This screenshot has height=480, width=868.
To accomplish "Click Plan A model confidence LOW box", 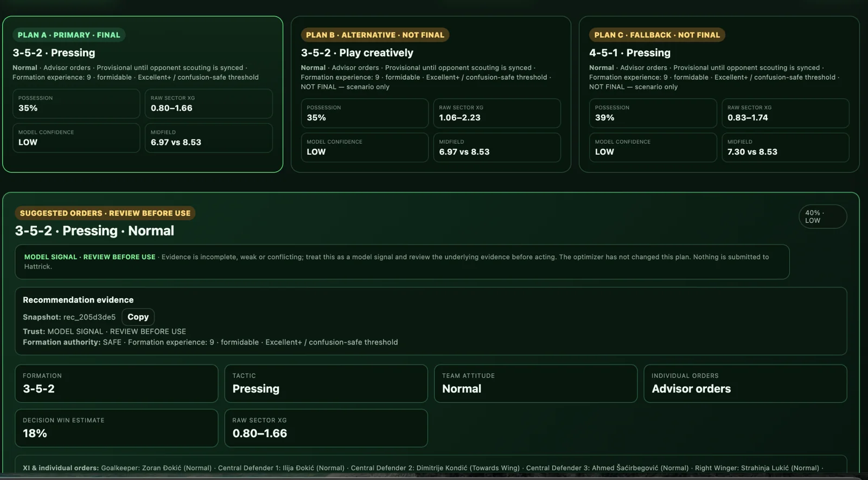I will (76, 138).
